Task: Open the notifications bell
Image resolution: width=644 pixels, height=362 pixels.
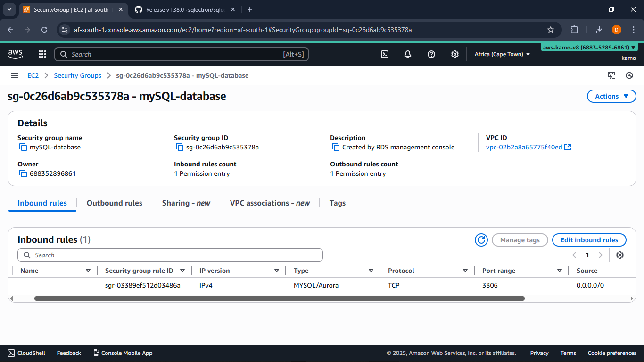Action: (408, 54)
